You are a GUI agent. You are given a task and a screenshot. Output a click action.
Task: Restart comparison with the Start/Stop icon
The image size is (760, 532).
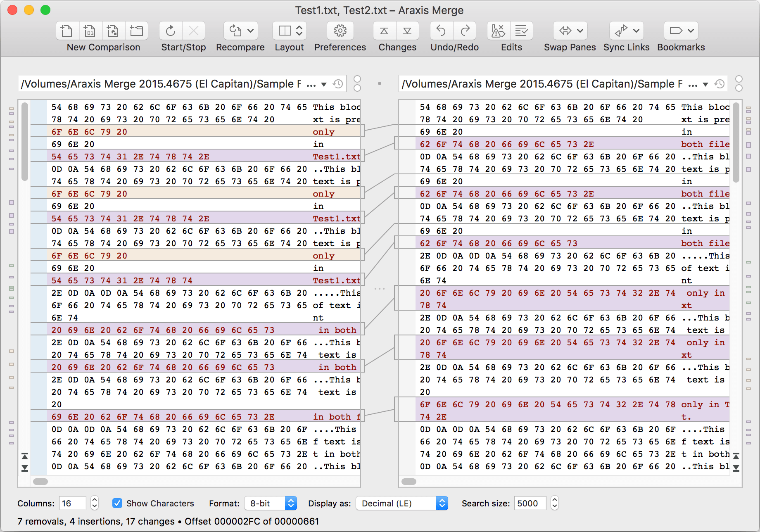pyautogui.click(x=170, y=31)
